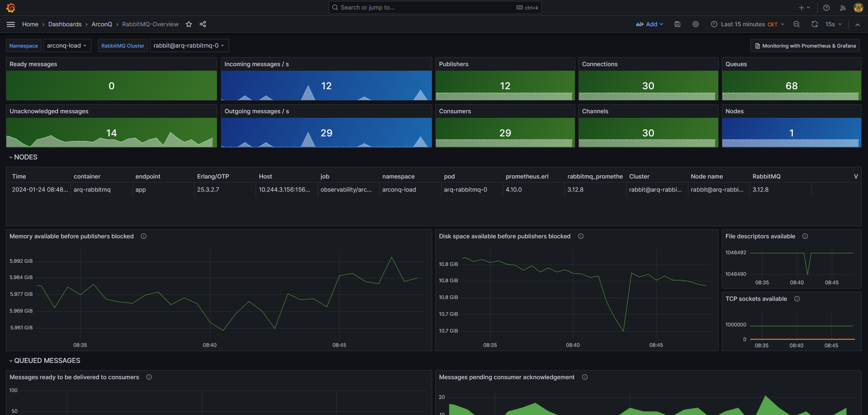Collapse the NODES row
The width and height of the screenshot is (868, 415).
tap(24, 157)
